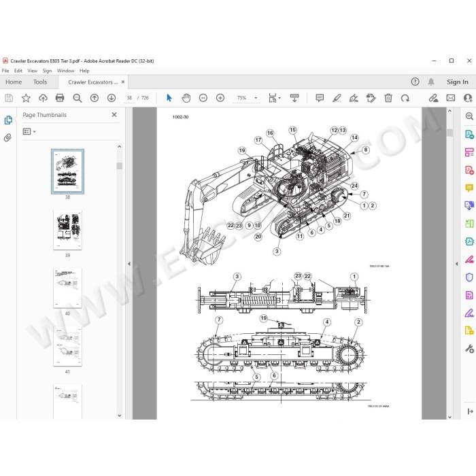Click thumbnail panel scroll down arrow
The image size is (476, 476).
pyautogui.click(x=119, y=415)
